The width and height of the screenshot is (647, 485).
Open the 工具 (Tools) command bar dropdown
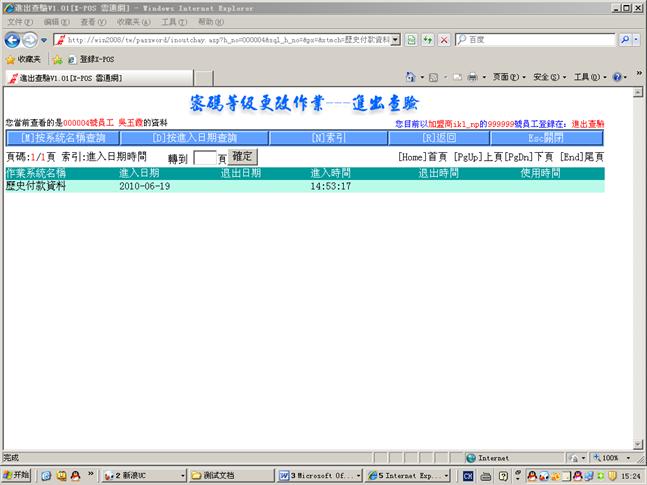pyautogui.click(x=586, y=77)
